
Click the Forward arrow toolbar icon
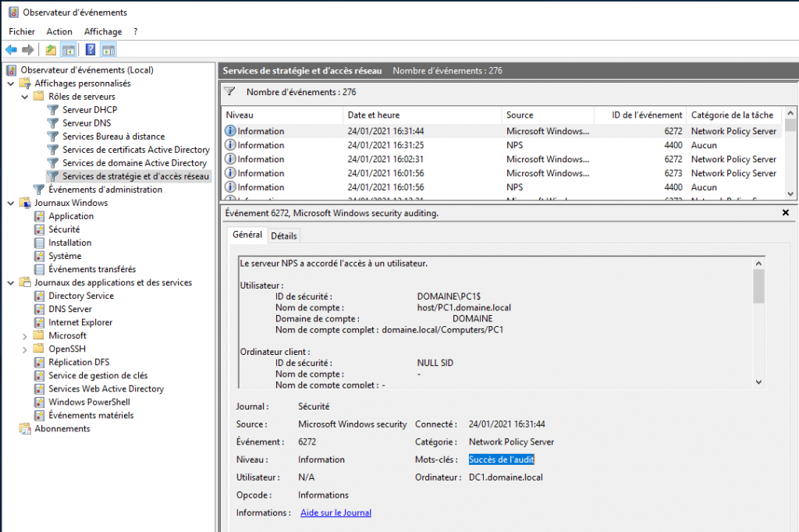28,49
